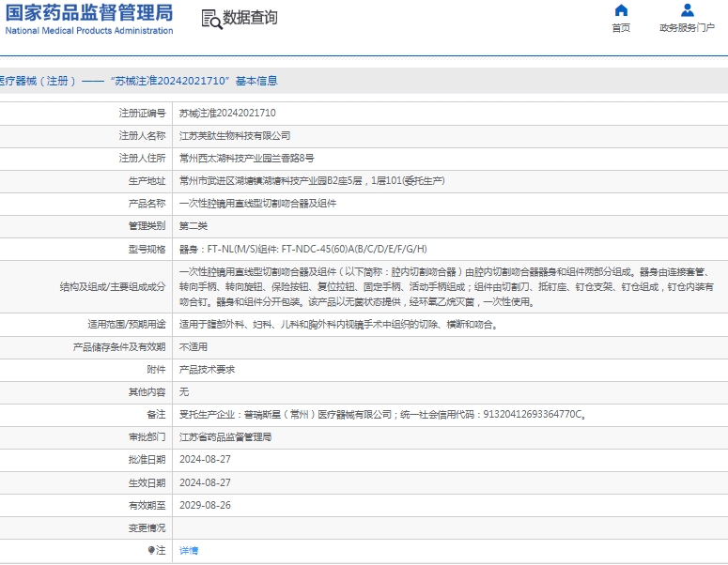Click the 首页 link label
Viewport: 728px width, 565px height.
621,28
